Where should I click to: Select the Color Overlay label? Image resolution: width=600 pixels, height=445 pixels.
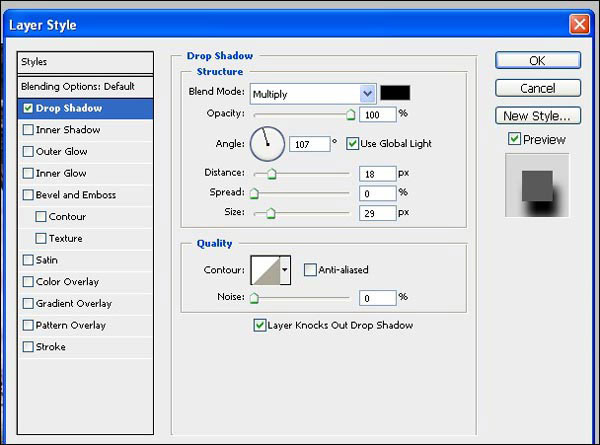[67, 282]
